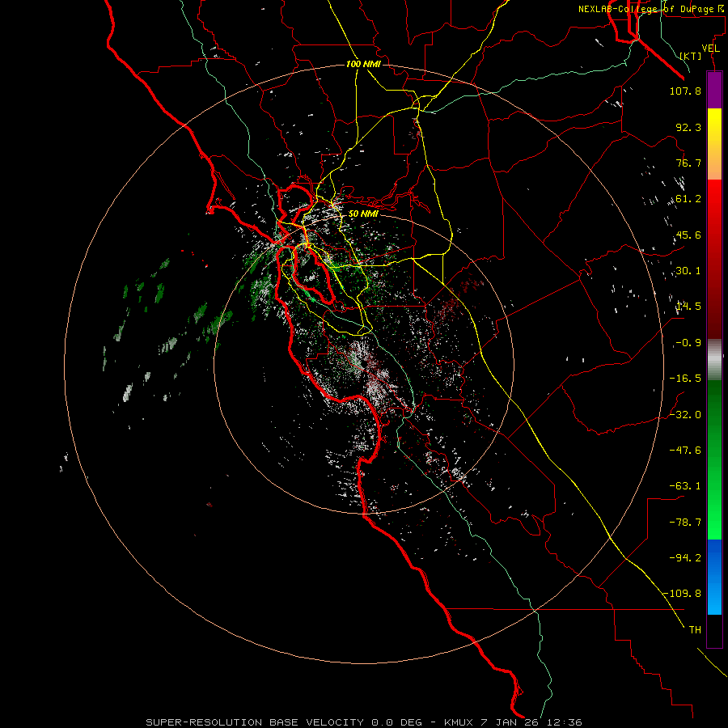The image size is (728, 728).
Task: Click the -32.0 velocity scale value
Action: (685, 415)
